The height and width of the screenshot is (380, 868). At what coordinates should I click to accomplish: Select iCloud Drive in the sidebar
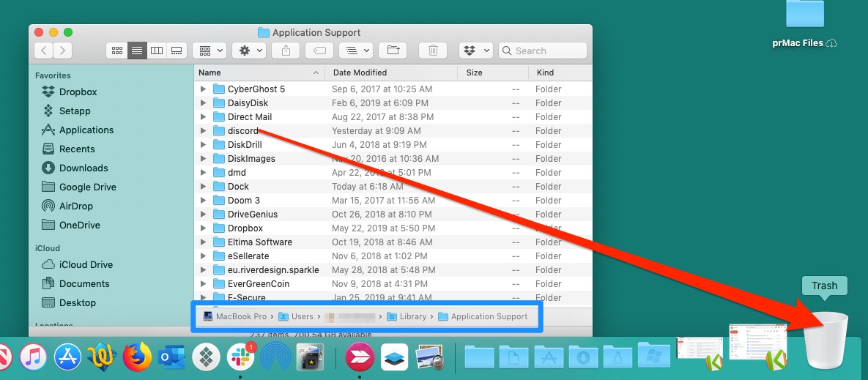point(78,264)
